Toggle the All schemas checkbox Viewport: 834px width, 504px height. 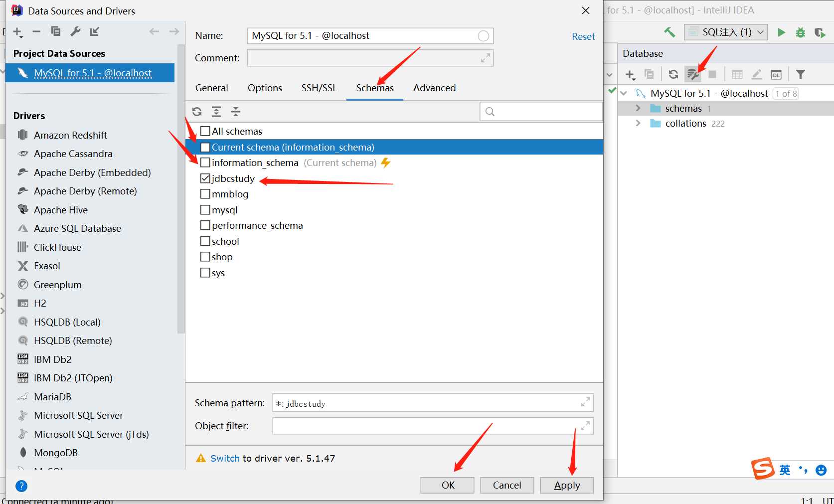[x=205, y=131]
